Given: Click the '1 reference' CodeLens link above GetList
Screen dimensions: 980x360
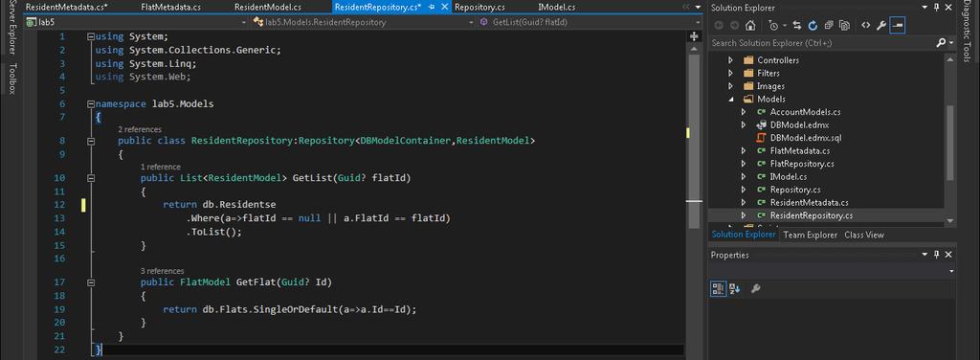Looking at the screenshot, I should point(161,167).
